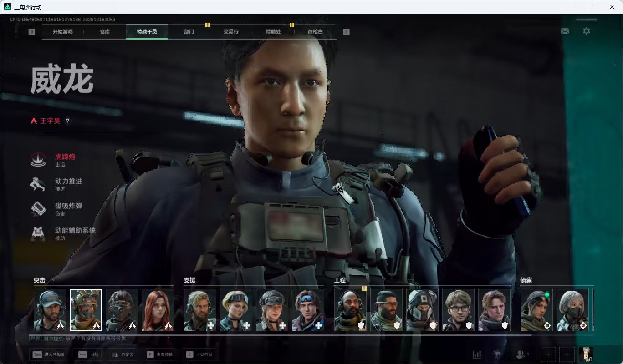
Task: Switch to the 交易行 tab
Action: (231, 32)
